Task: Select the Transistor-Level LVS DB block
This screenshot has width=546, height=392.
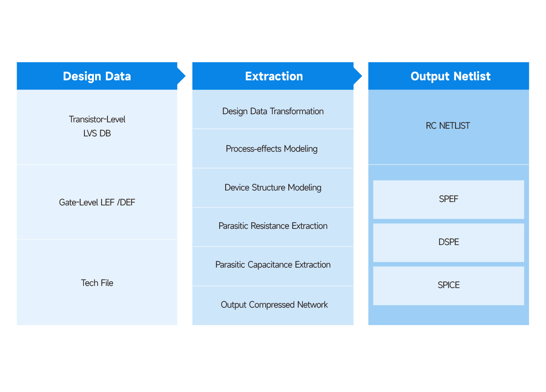Action: pyautogui.click(x=97, y=127)
